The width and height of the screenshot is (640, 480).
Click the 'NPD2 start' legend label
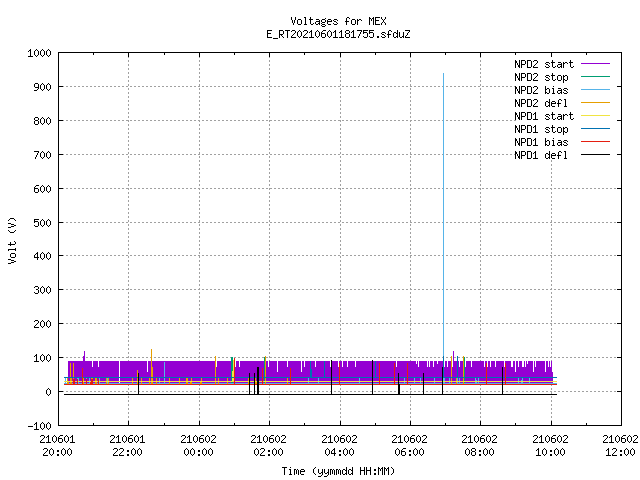tap(544, 64)
